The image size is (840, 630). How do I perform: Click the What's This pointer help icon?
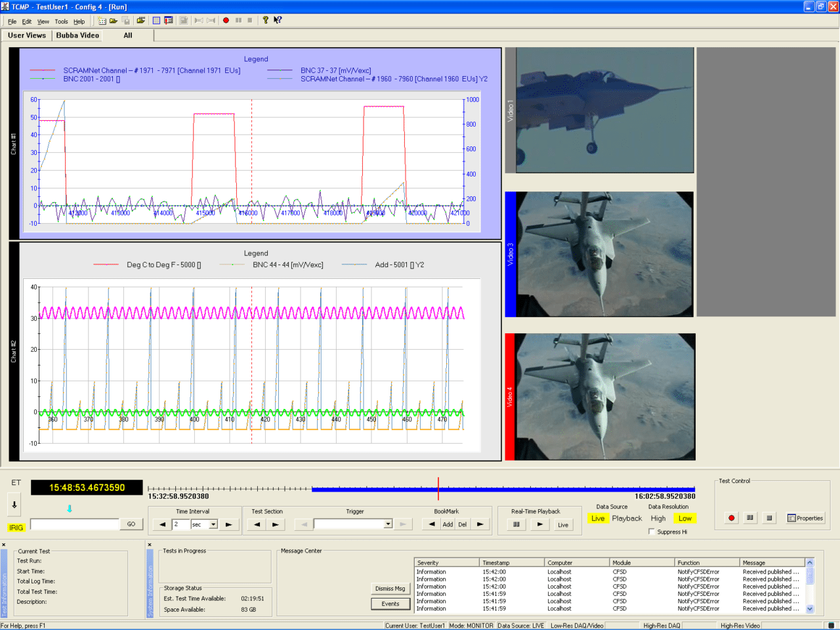click(278, 20)
